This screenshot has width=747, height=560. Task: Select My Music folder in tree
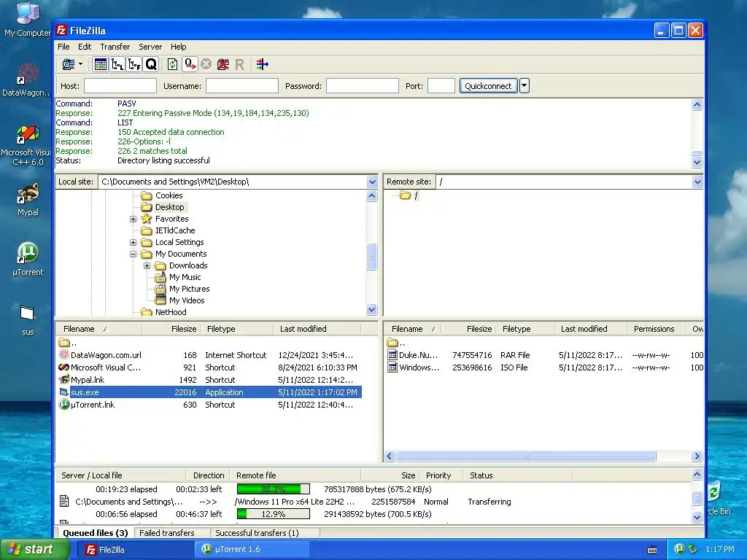click(185, 277)
